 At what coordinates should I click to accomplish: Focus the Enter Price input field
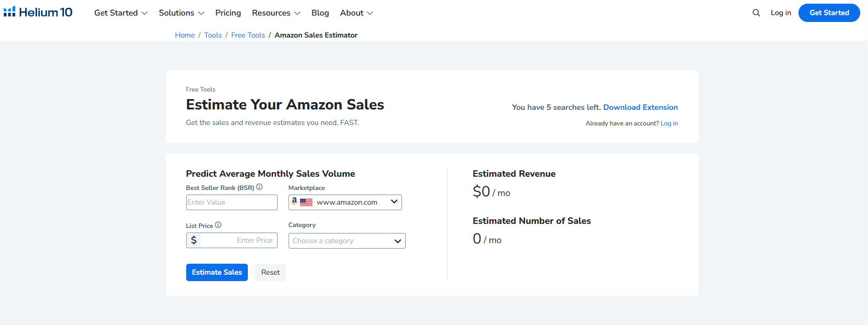click(238, 240)
